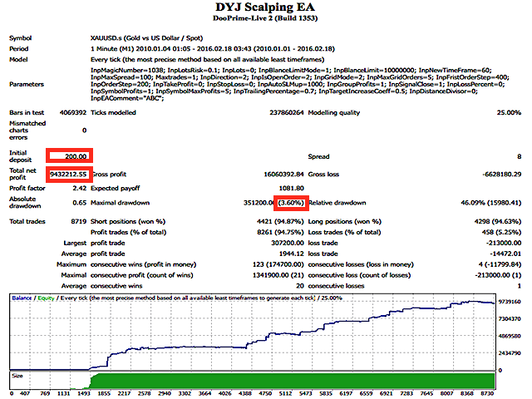Select Average profit trade value 1944.12
This screenshot has width=532, height=399.
point(292,254)
